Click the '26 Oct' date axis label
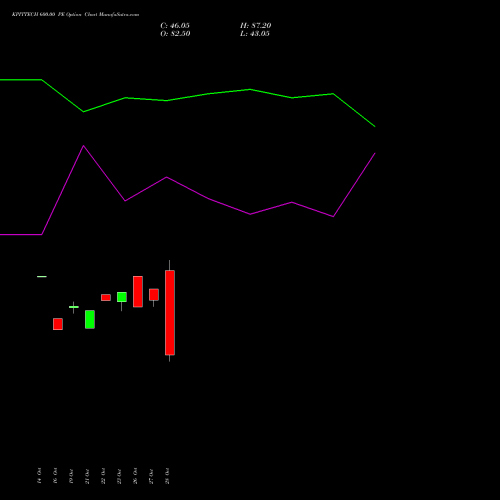This screenshot has height=500, width=500. click(x=135, y=476)
